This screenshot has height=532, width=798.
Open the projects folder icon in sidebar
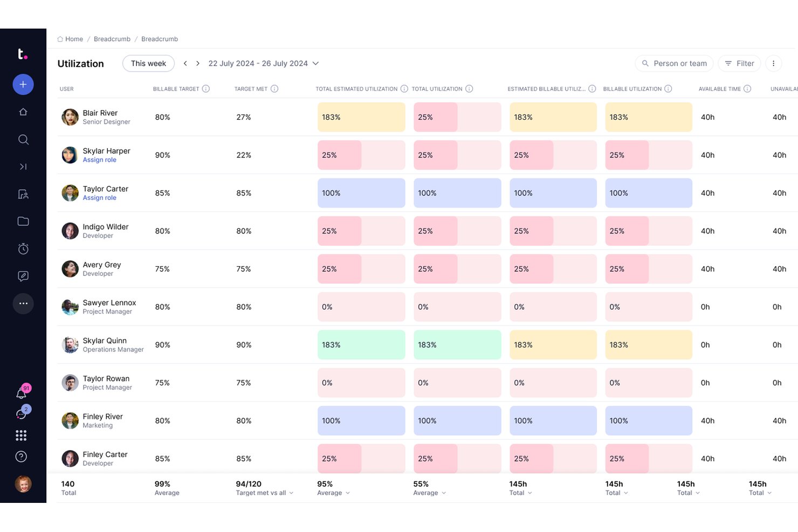click(23, 221)
